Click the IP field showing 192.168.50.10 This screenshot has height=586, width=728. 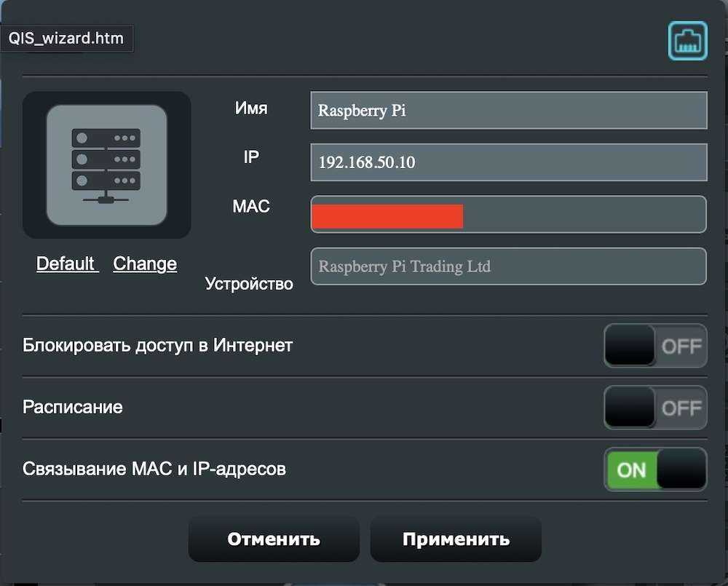509,162
